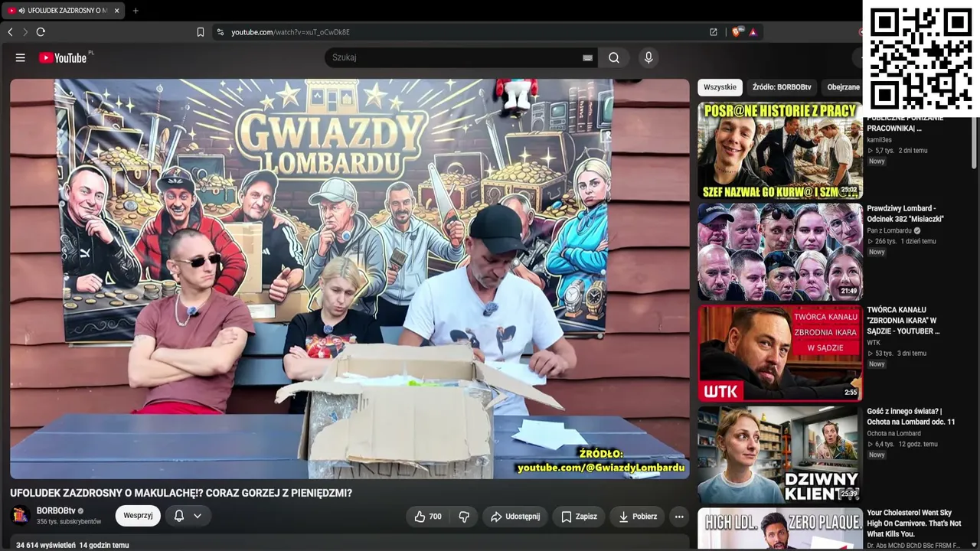980x551 pixels.
Task: Open title 'TWÓRCA KANAŁU ZBRODNIA IKARA'
Action: [x=903, y=321]
